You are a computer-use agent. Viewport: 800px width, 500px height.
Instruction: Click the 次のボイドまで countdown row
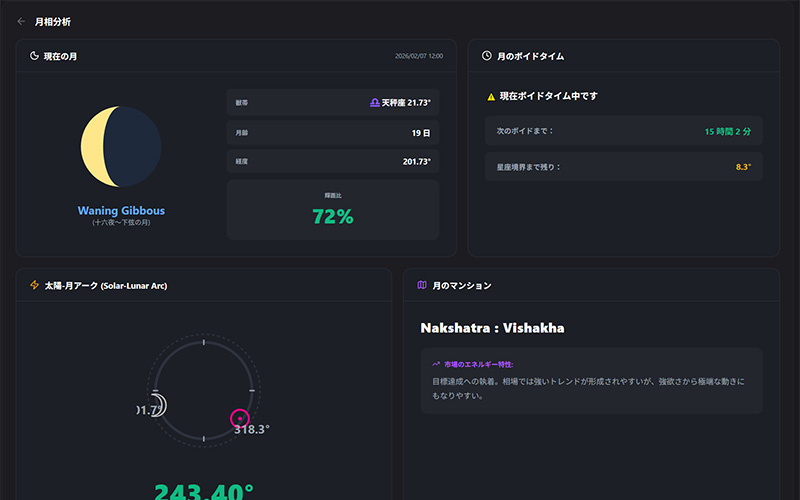click(623, 131)
